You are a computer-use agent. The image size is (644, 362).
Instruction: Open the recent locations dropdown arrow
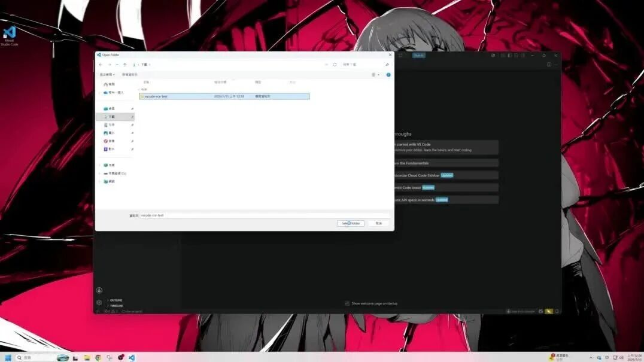[x=117, y=65]
